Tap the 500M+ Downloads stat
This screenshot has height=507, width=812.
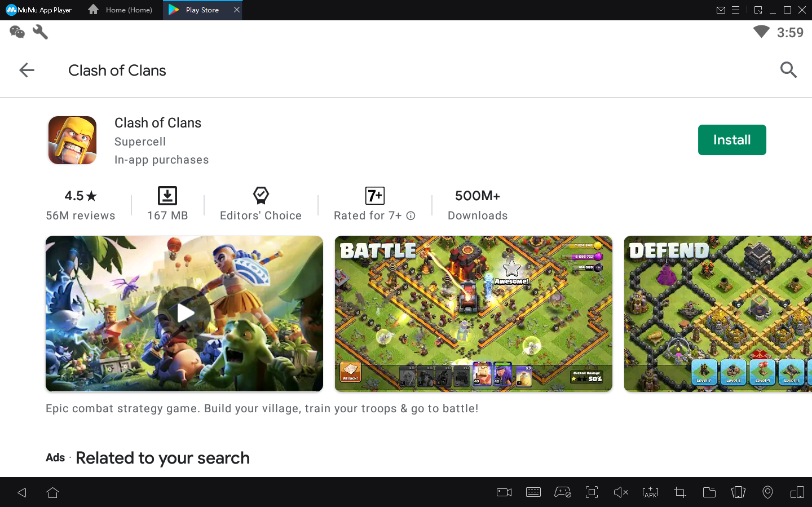(478, 205)
